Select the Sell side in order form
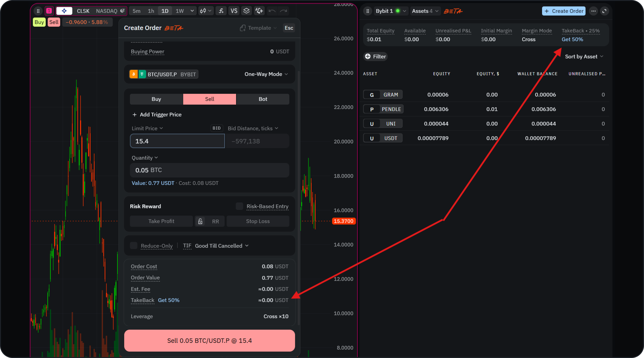644x358 pixels. [x=210, y=99]
